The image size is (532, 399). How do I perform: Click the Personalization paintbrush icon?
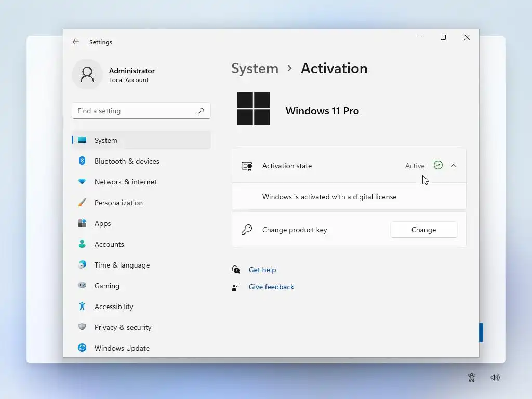pos(82,203)
